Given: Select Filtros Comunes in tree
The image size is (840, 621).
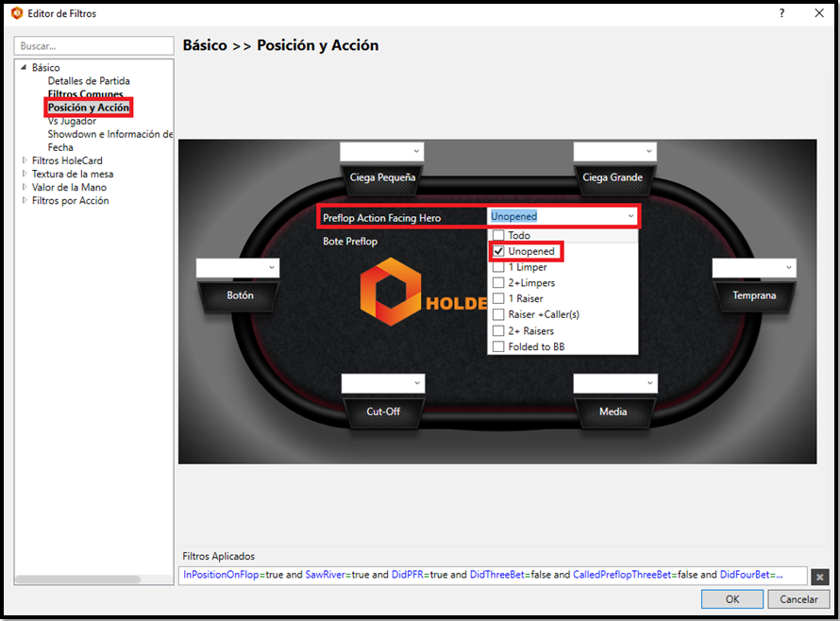Looking at the screenshot, I should coord(85,94).
